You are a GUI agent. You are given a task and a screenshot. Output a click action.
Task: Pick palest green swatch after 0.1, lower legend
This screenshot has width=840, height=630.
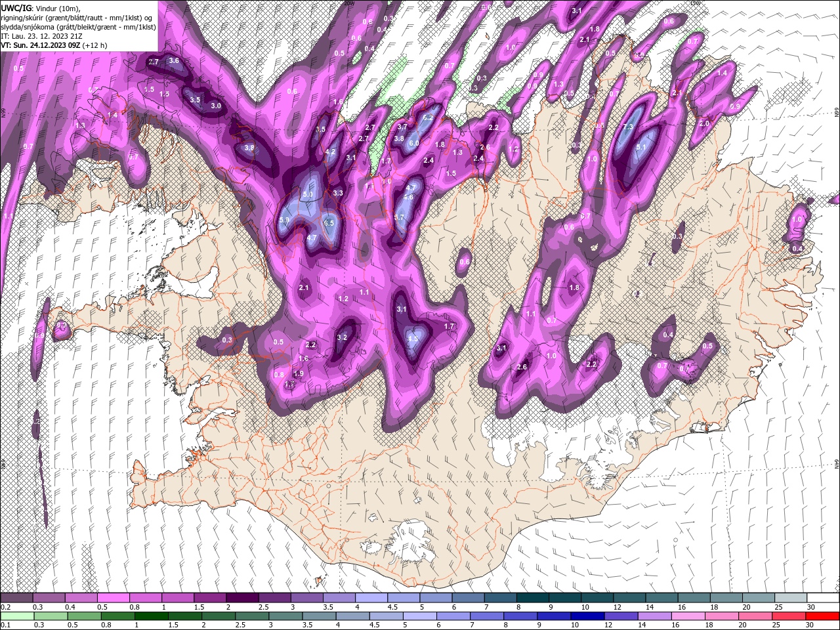[17, 616]
